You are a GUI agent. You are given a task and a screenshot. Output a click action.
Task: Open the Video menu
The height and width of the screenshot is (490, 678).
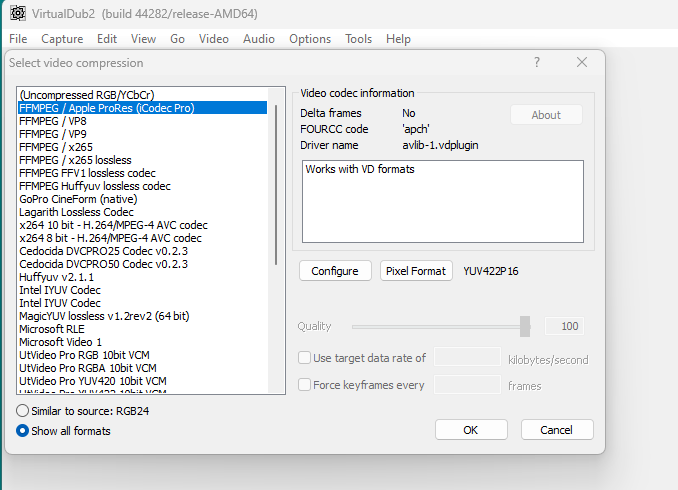pos(213,39)
